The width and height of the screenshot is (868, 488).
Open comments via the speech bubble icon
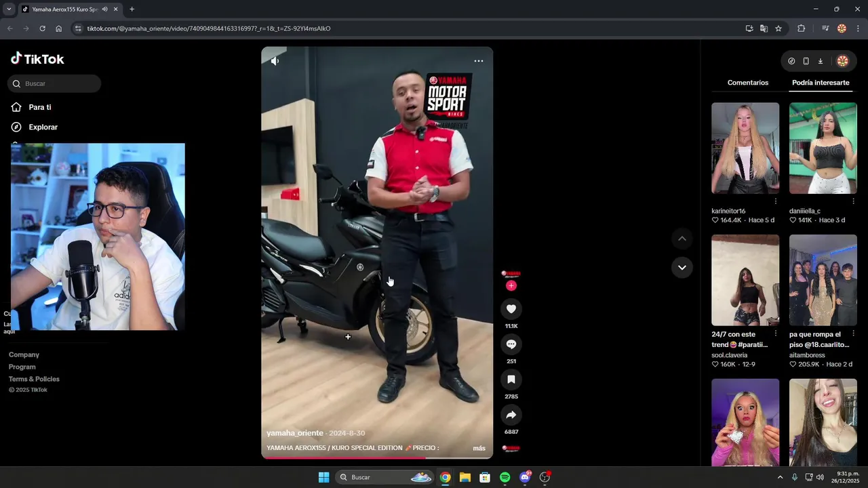tap(511, 344)
